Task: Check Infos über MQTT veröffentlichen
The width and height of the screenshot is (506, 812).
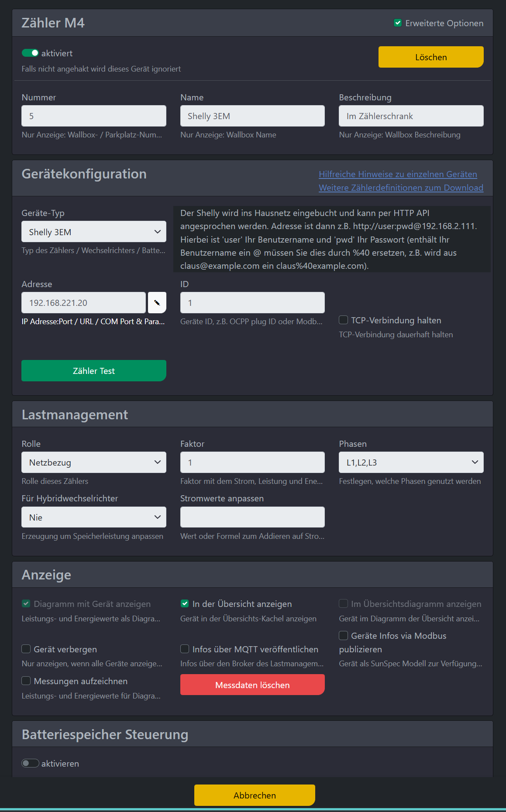Action: (185, 649)
